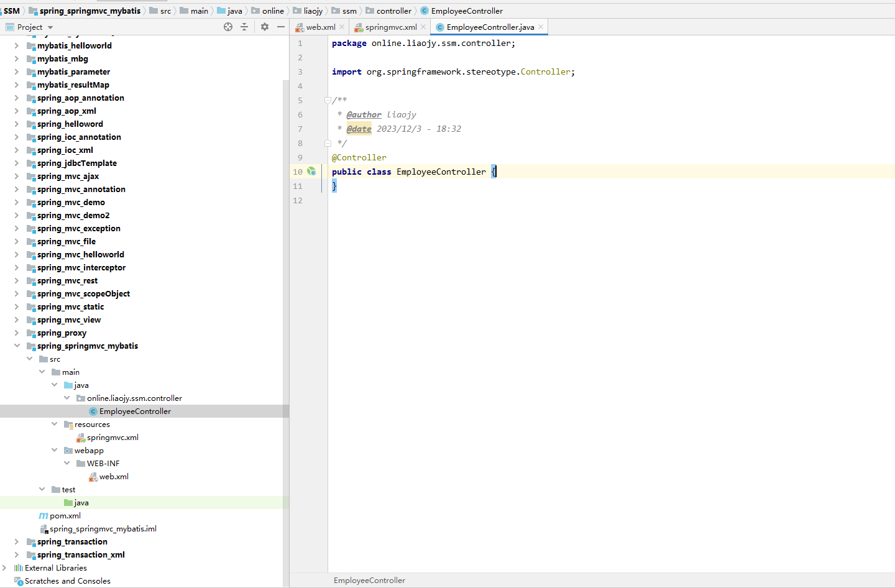Select the spring_jdbcTemplate module
Viewport: 895px width, 588px height.
(x=77, y=163)
